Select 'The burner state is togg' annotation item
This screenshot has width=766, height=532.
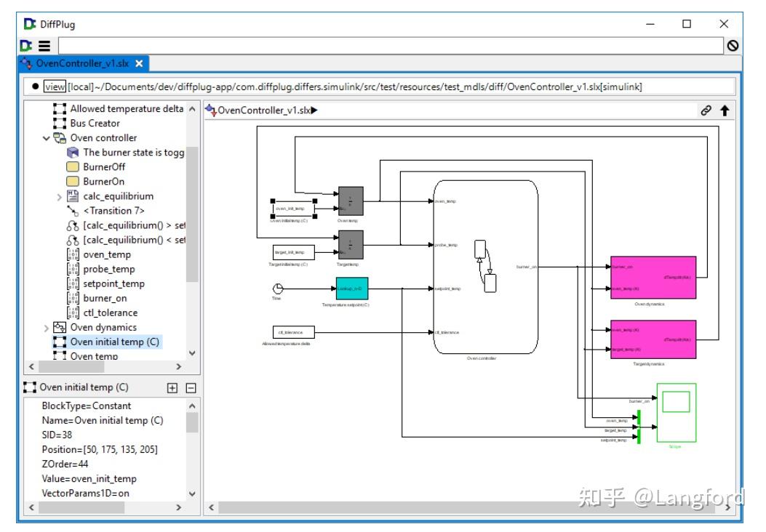(134, 153)
